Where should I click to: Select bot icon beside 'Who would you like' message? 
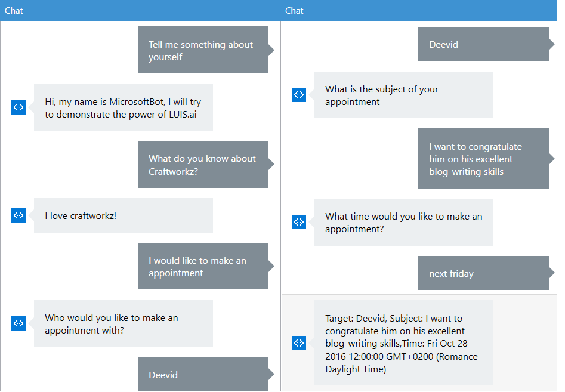point(18,323)
